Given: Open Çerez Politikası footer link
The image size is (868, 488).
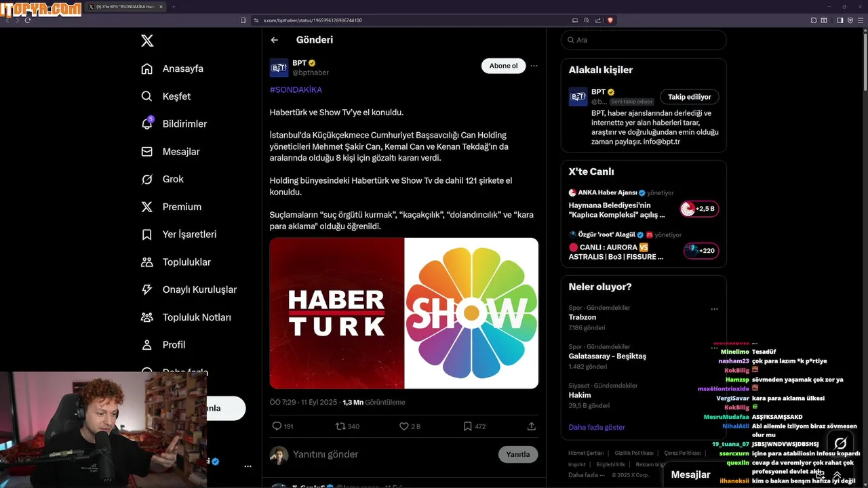Looking at the screenshot, I should click(682, 453).
